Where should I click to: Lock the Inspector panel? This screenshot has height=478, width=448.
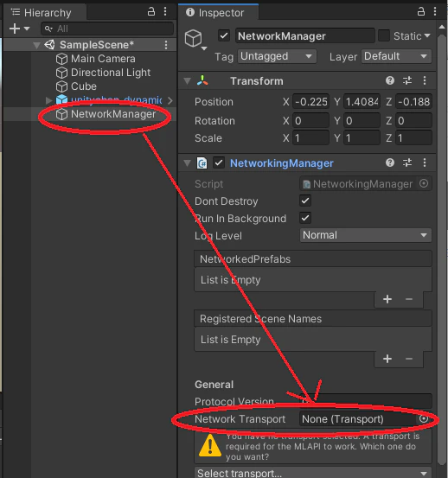(x=421, y=12)
